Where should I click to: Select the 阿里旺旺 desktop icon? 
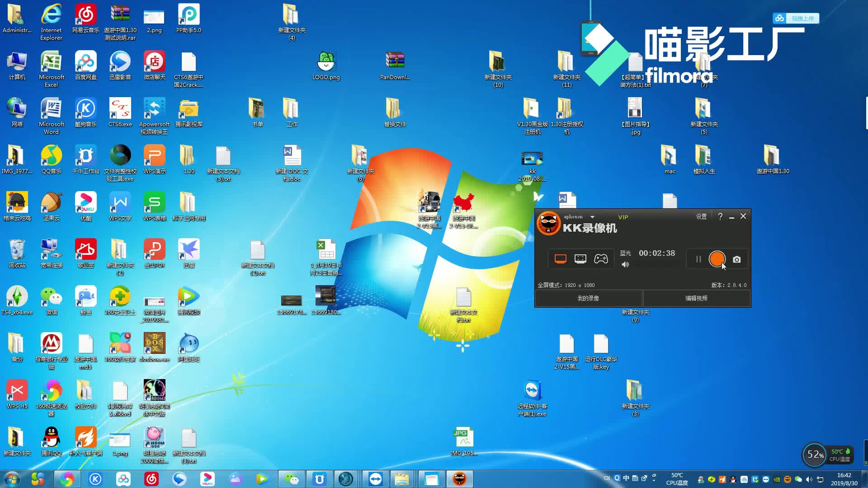189,347
